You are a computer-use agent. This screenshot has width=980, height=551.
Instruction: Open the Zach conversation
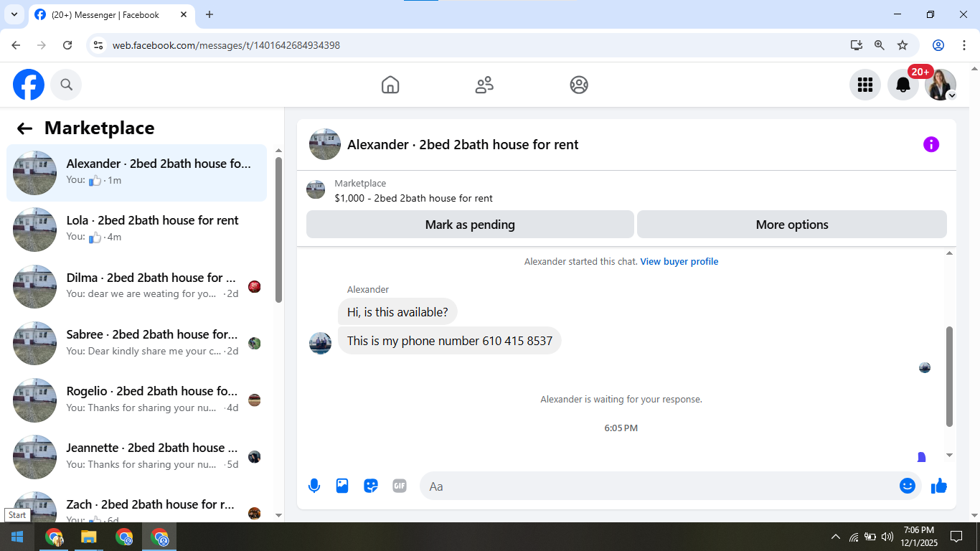click(137, 505)
